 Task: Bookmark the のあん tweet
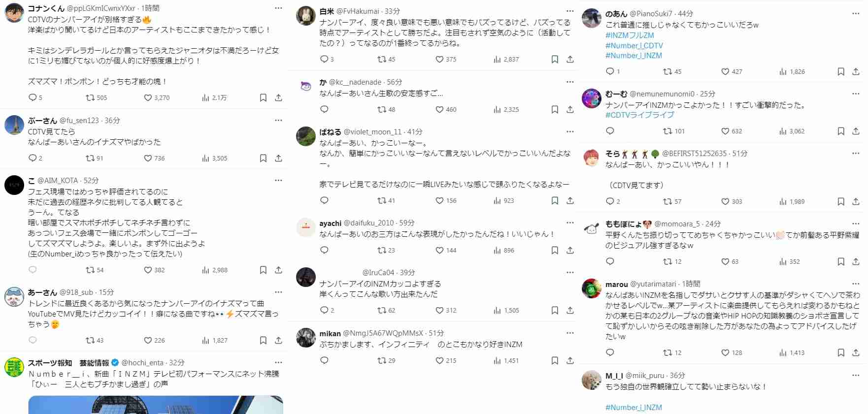pos(841,72)
